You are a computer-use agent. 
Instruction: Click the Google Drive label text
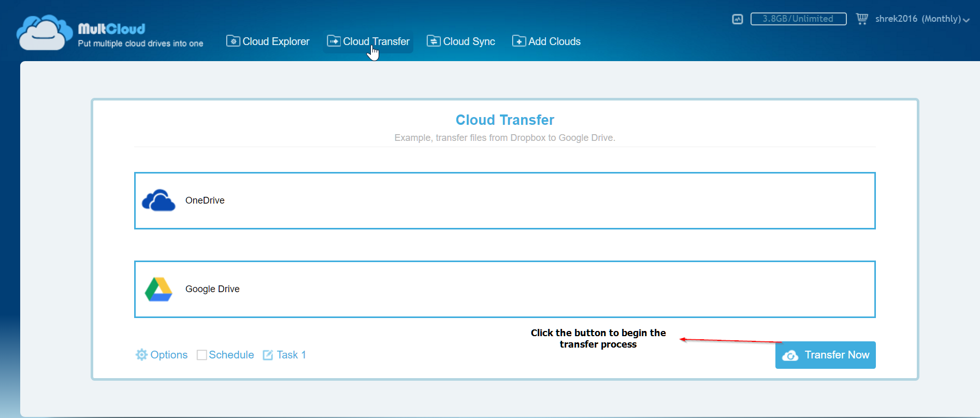tap(212, 289)
